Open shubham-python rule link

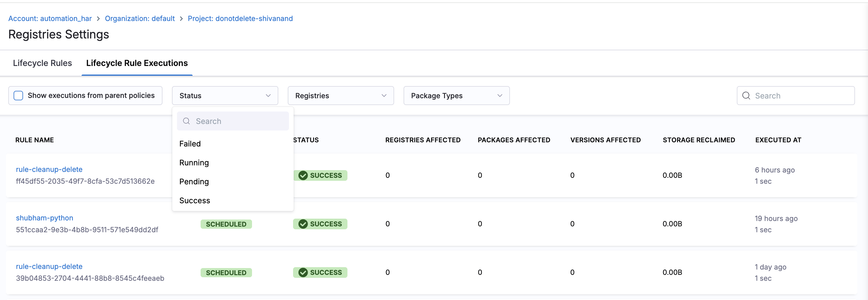pyautogui.click(x=45, y=218)
